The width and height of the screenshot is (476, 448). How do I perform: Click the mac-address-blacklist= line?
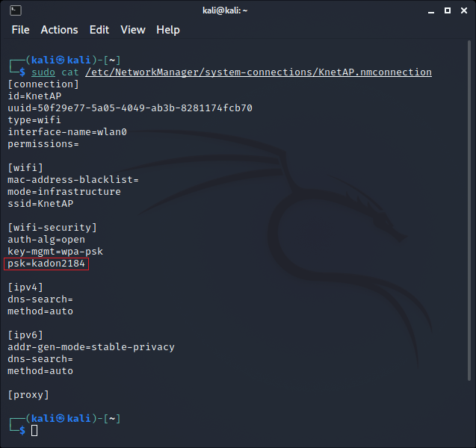[x=73, y=179]
